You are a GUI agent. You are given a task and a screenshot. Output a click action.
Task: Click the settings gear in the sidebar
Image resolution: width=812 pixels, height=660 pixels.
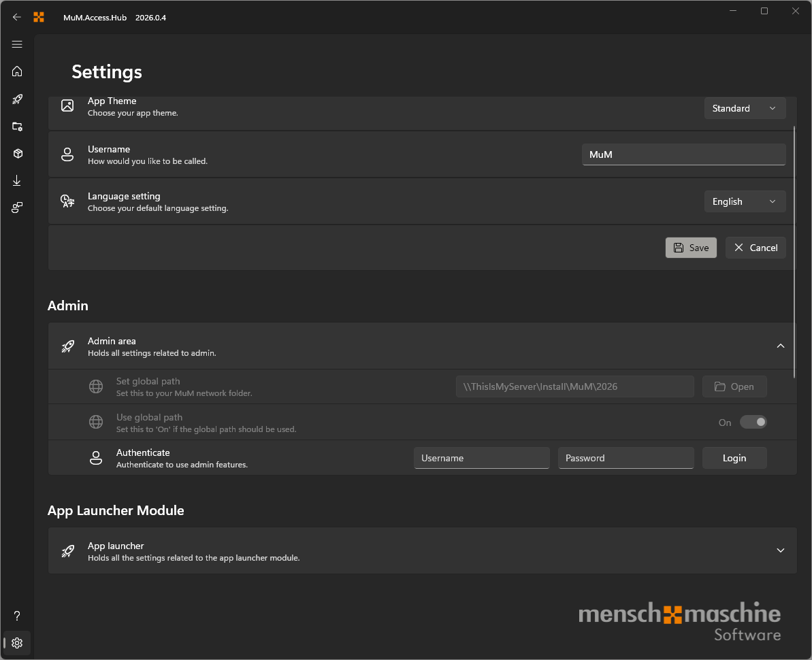tap(17, 643)
